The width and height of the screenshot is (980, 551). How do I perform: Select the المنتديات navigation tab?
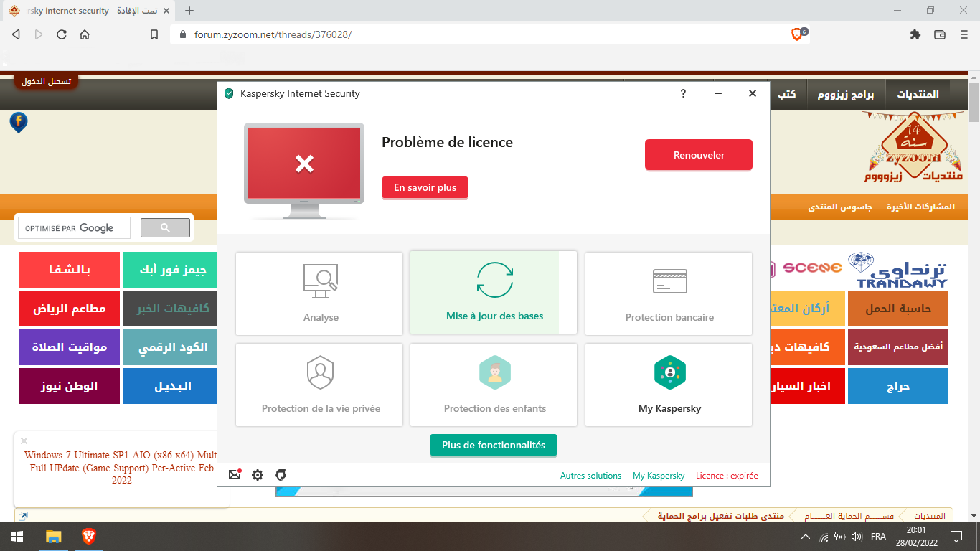click(x=918, y=95)
